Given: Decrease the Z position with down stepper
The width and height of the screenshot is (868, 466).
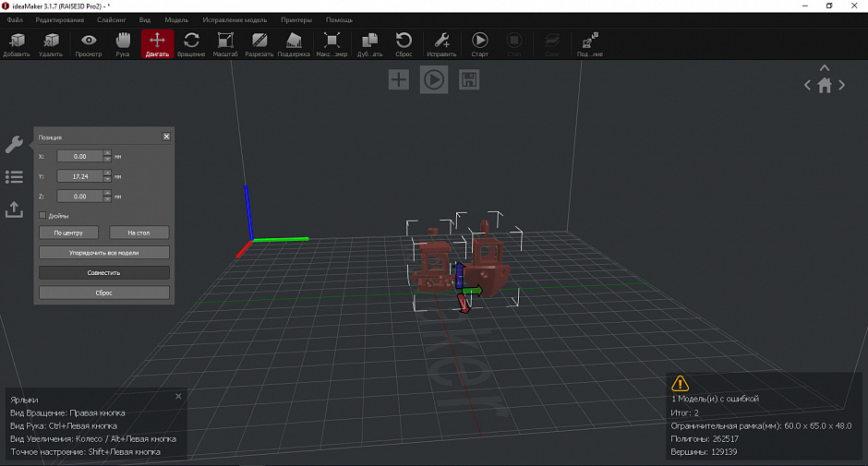Looking at the screenshot, I should tap(107, 199).
